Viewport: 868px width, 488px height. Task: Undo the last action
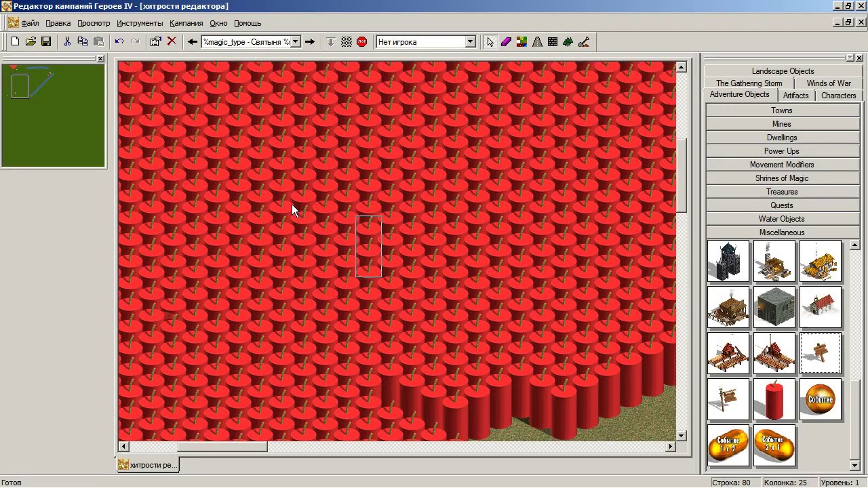tap(119, 42)
